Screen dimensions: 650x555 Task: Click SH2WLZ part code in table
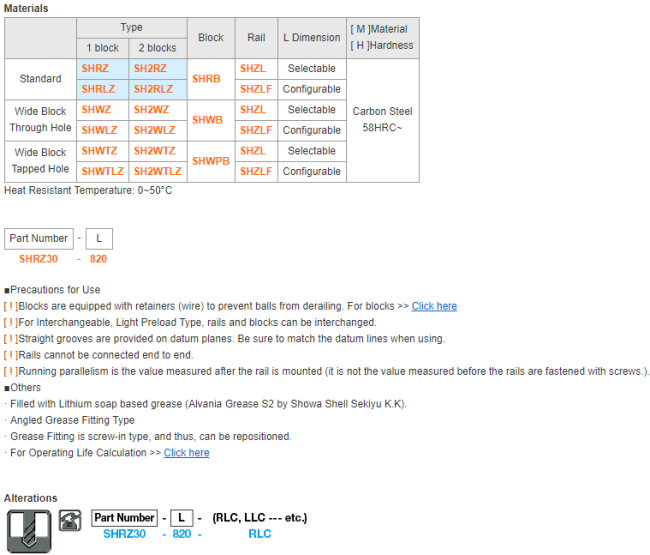pos(155,130)
